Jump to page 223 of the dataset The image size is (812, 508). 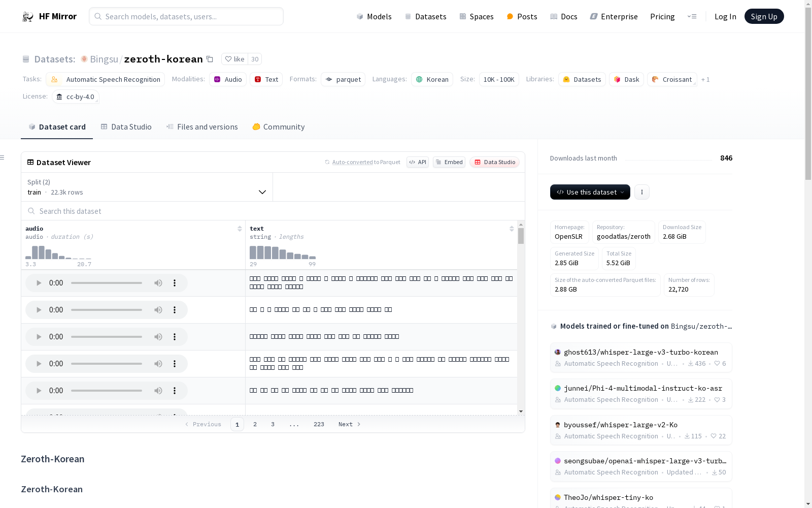pos(319,424)
